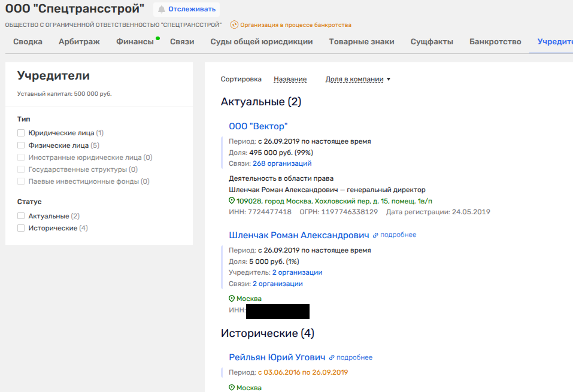The image size is (573, 392).
Task: Click location pin under Шленчак's connections
Action: click(x=232, y=299)
